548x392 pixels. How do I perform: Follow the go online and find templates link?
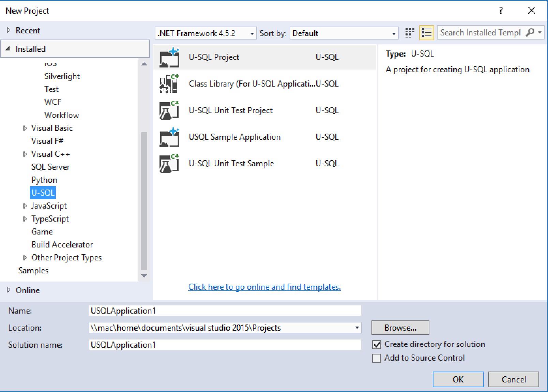pyautogui.click(x=264, y=287)
